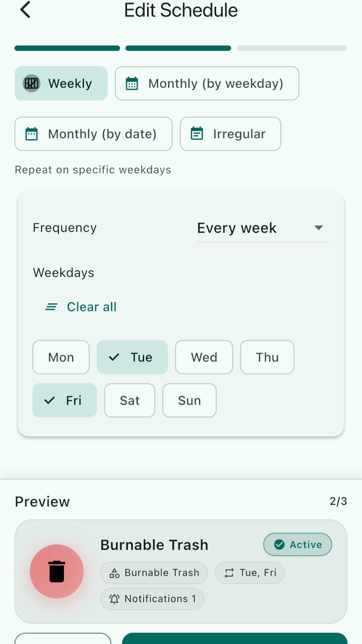Deselect the Fri weekday chip

pos(65,400)
